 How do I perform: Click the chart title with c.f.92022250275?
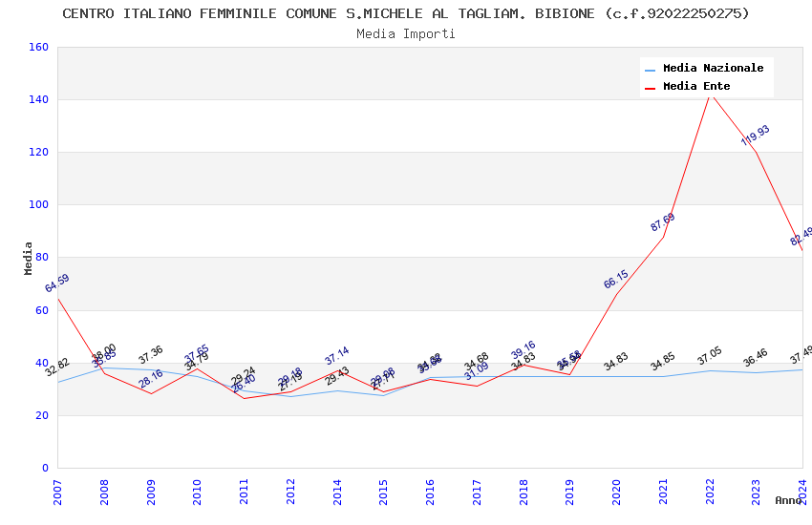pyautogui.click(x=406, y=13)
